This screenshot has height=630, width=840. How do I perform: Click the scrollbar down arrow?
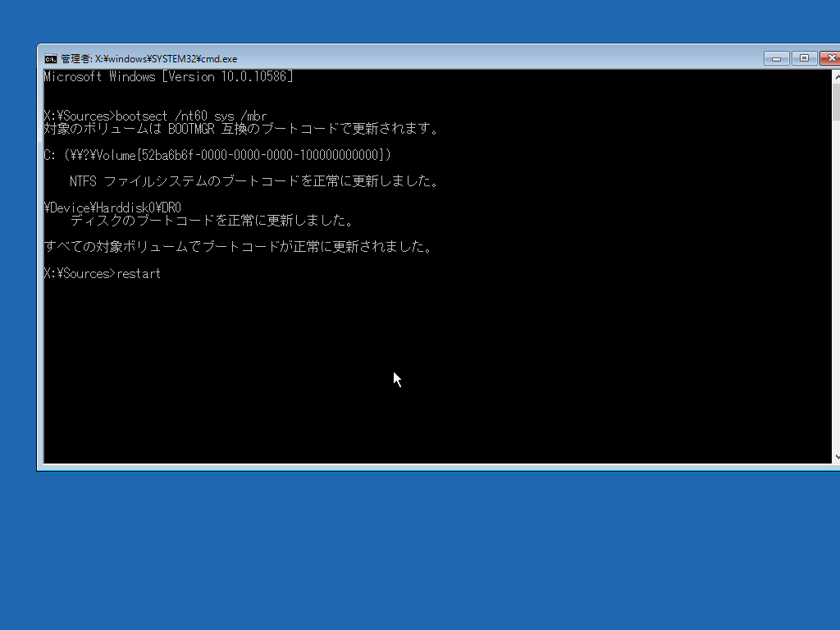pyautogui.click(x=836, y=457)
